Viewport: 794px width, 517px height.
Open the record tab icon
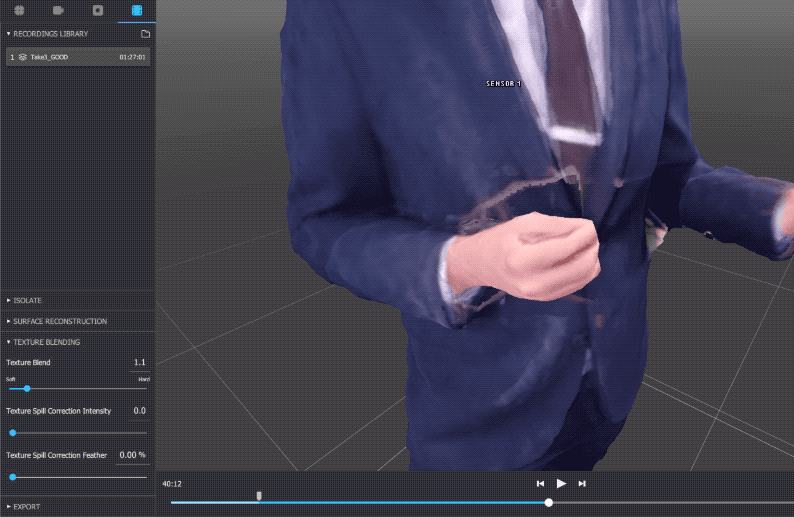coord(97,11)
